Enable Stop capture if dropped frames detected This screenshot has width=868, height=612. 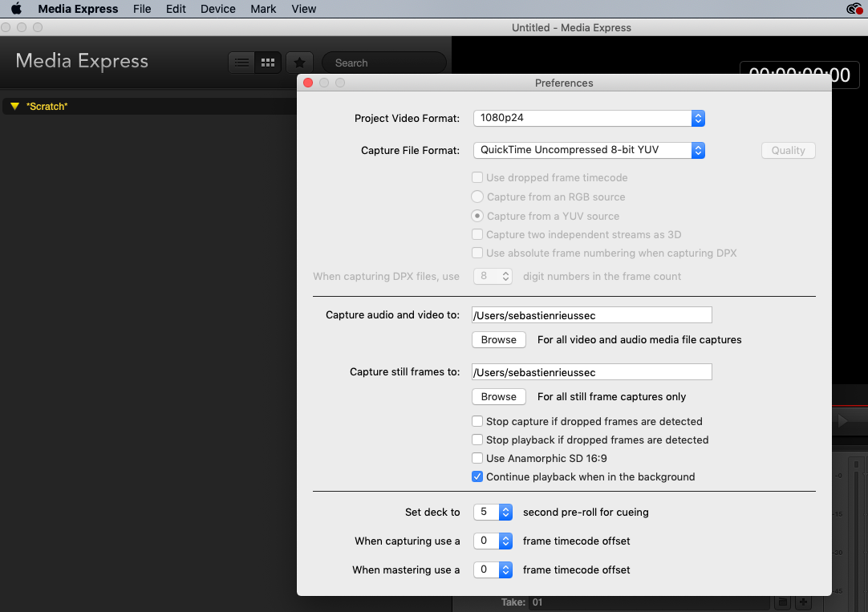[477, 421]
